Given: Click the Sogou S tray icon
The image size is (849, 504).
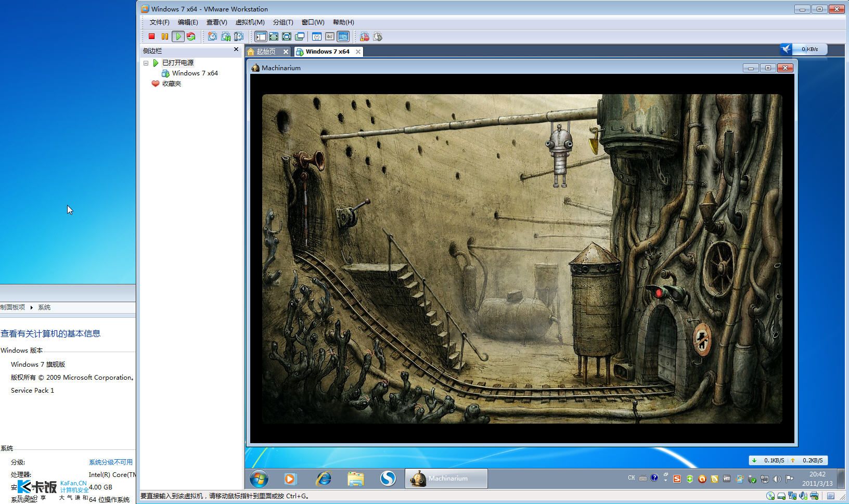Looking at the screenshot, I should [x=677, y=479].
